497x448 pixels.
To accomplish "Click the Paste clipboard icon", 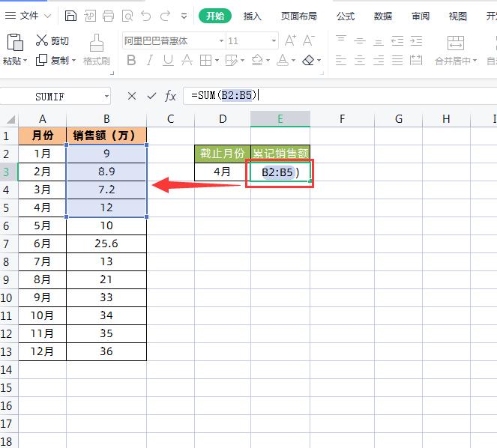I will 15,42.
